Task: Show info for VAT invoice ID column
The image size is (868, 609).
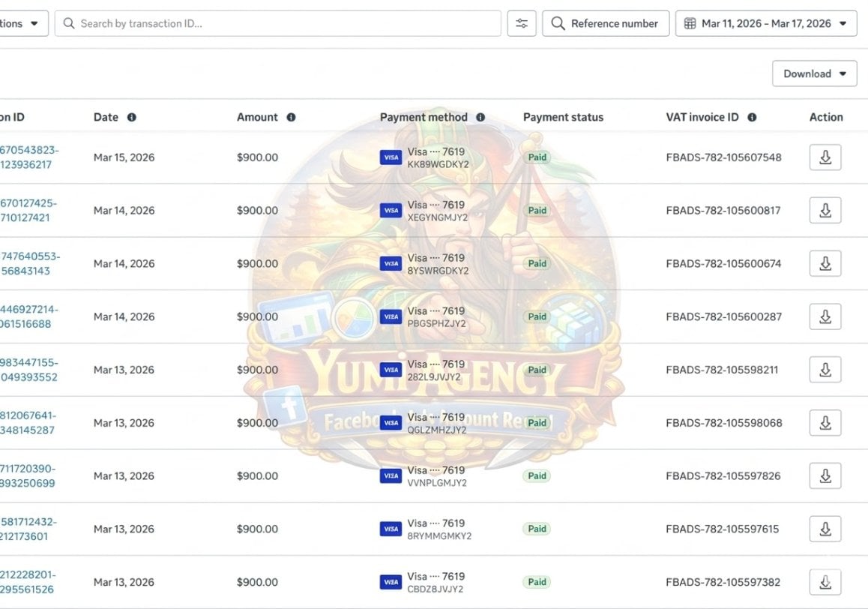Action: [x=752, y=118]
